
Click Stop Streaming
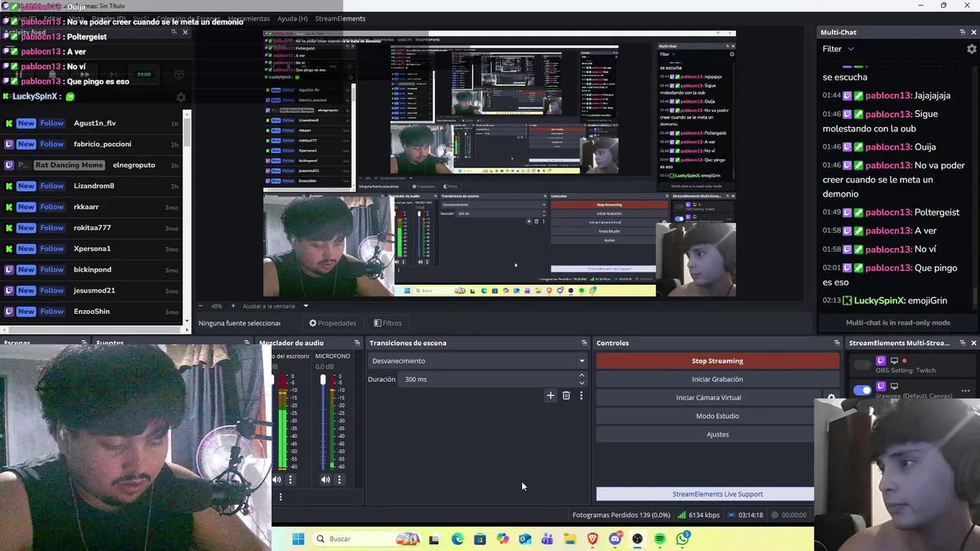[x=717, y=360]
